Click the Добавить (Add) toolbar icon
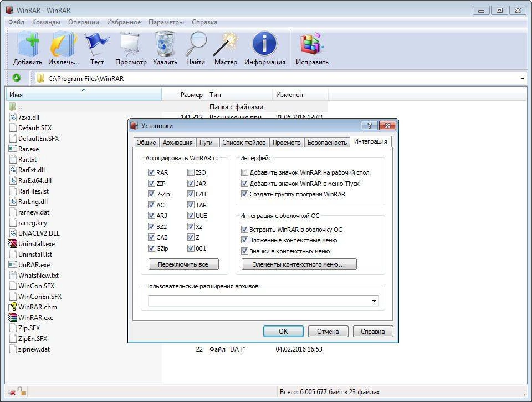The height and width of the screenshot is (402, 532). tap(28, 44)
